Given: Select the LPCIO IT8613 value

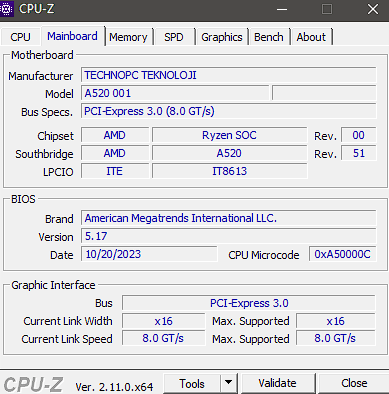Looking at the screenshot, I should 229,171.
